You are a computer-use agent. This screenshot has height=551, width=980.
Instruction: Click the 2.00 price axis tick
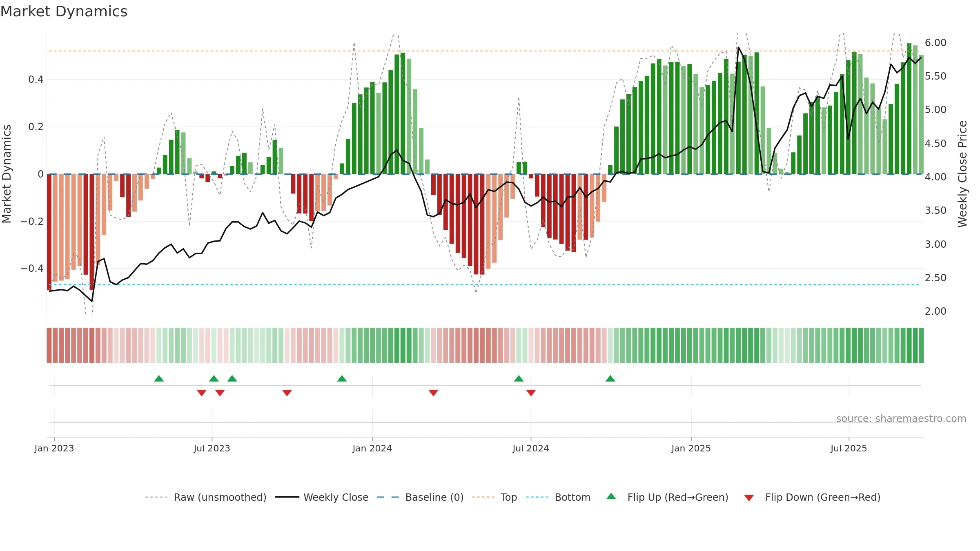click(x=935, y=311)
